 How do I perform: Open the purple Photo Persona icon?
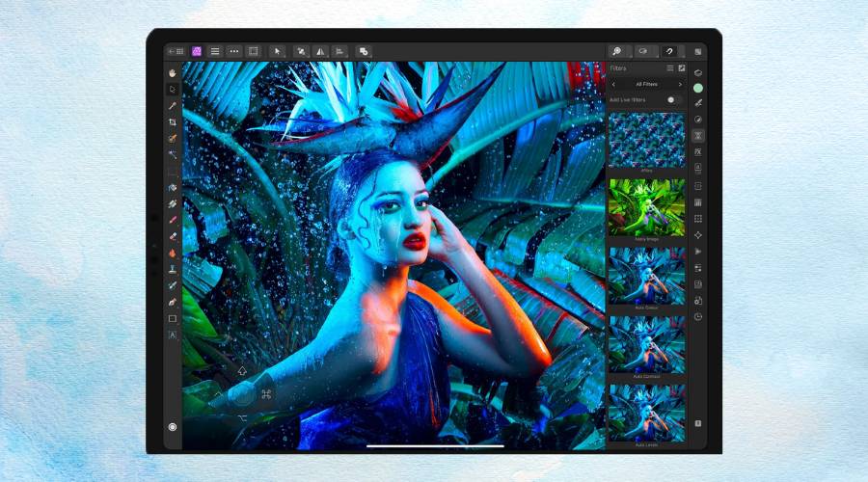(197, 51)
